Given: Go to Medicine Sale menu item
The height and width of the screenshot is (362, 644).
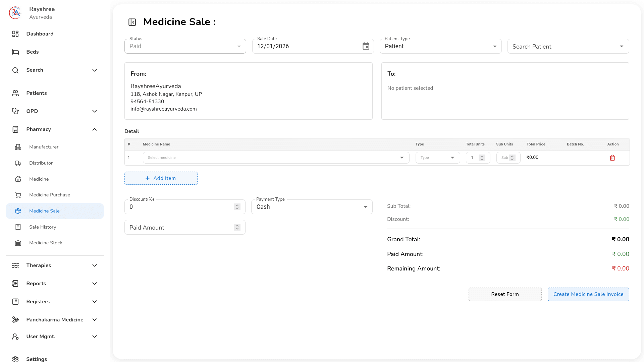Looking at the screenshot, I should [44, 211].
